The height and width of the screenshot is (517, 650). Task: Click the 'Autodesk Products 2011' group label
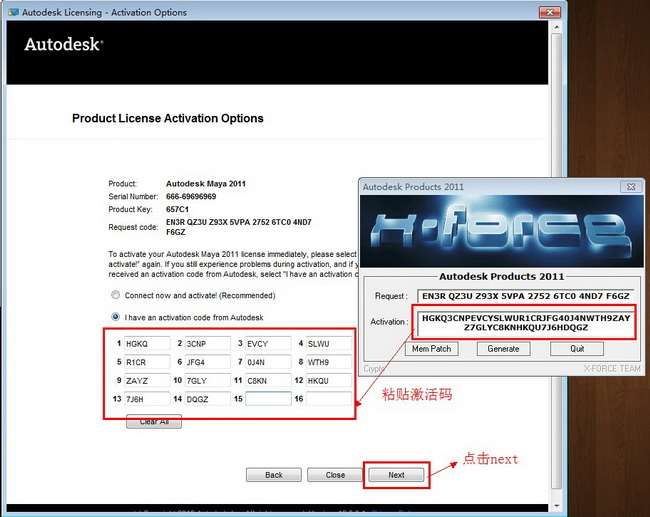click(x=502, y=277)
